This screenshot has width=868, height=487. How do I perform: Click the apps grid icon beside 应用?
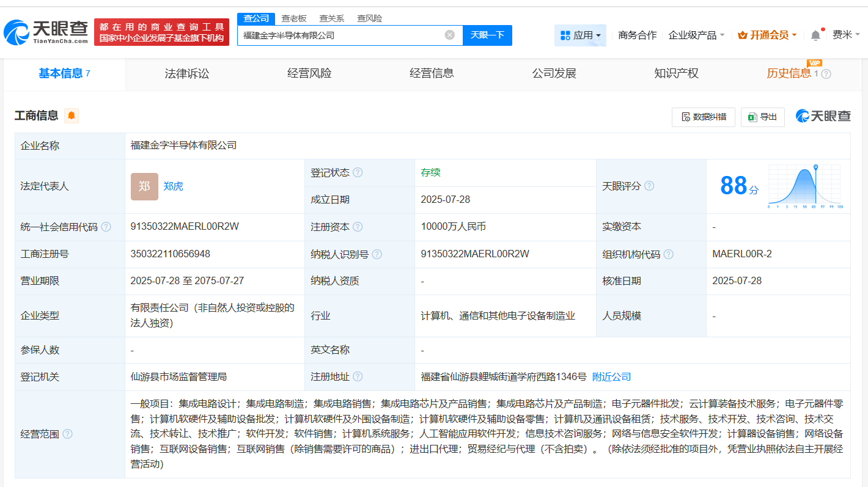565,35
